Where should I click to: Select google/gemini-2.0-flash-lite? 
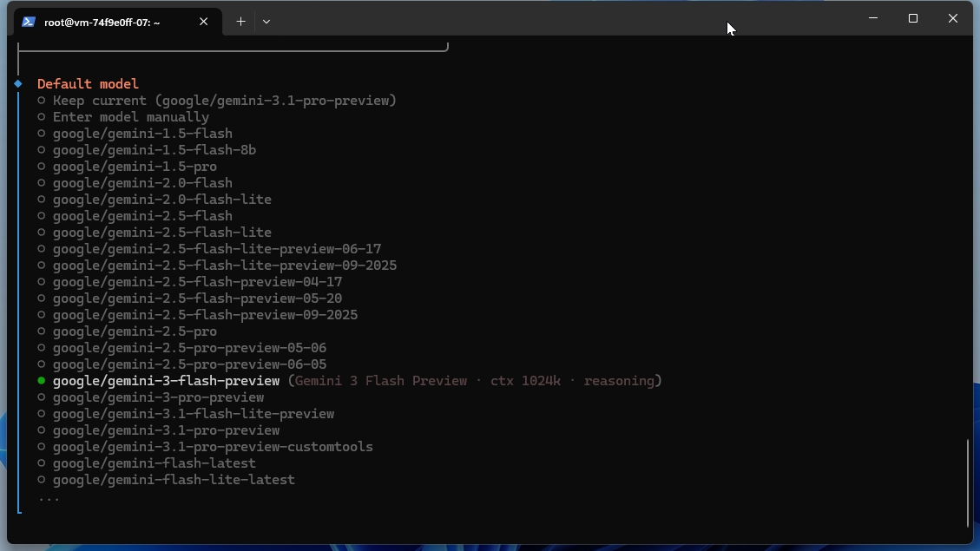tap(162, 199)
